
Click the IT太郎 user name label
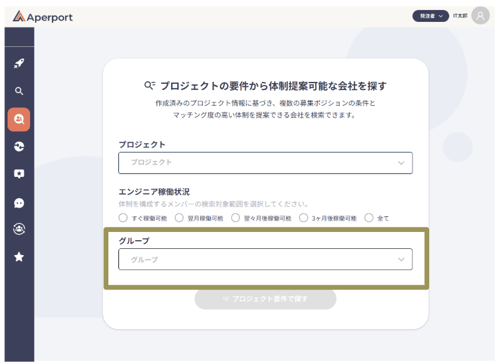(x=460, y=16)
